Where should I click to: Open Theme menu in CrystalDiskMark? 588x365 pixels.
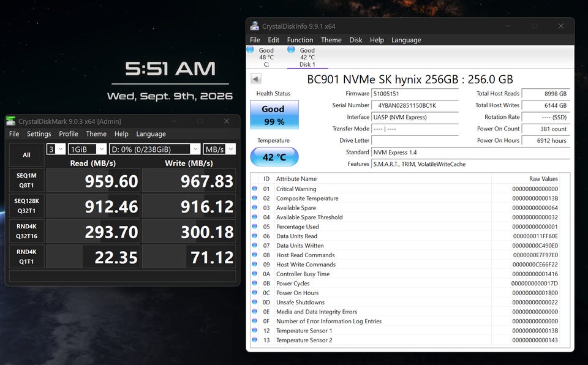(96, 134)
